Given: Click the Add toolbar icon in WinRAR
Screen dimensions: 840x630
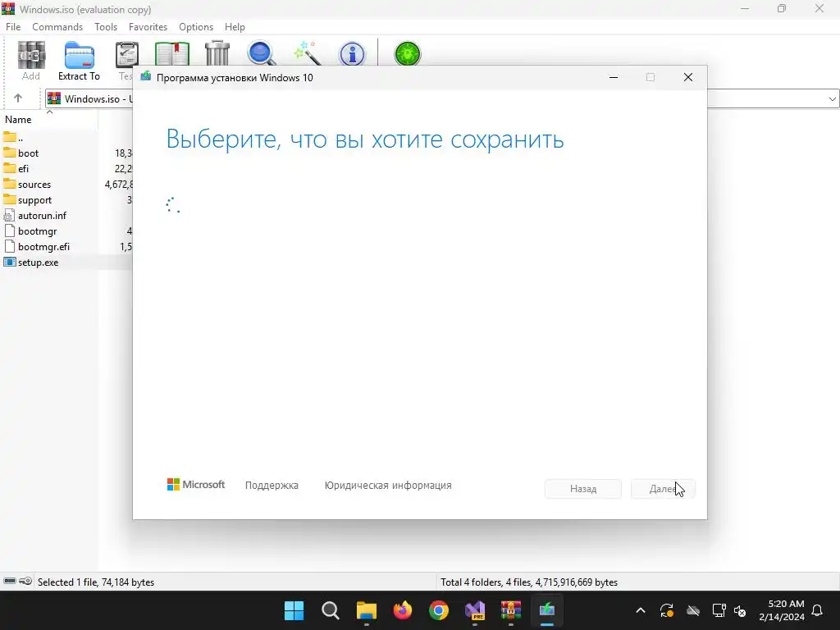Looking at the screenshot, I should 31,60.
